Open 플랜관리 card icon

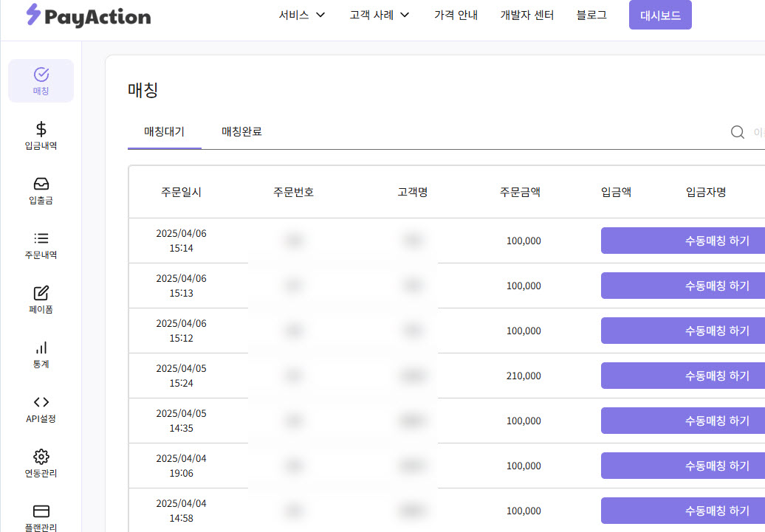coord(41,511)
